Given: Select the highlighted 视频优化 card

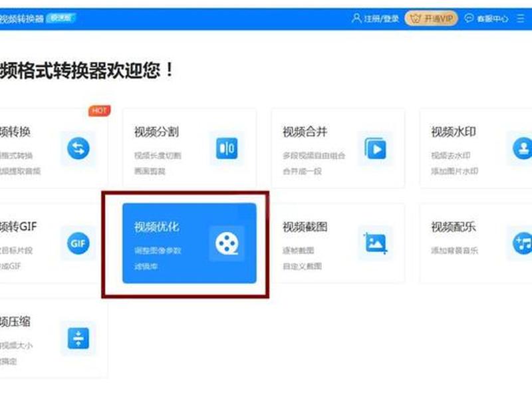Looking at the screenshot, I should click(x=190, y=243).
